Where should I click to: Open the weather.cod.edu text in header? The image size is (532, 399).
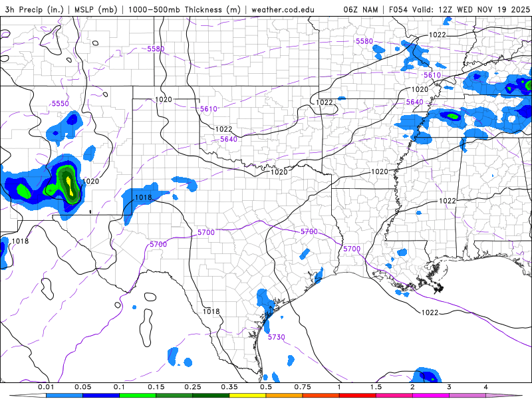click(x=283, y=9)
